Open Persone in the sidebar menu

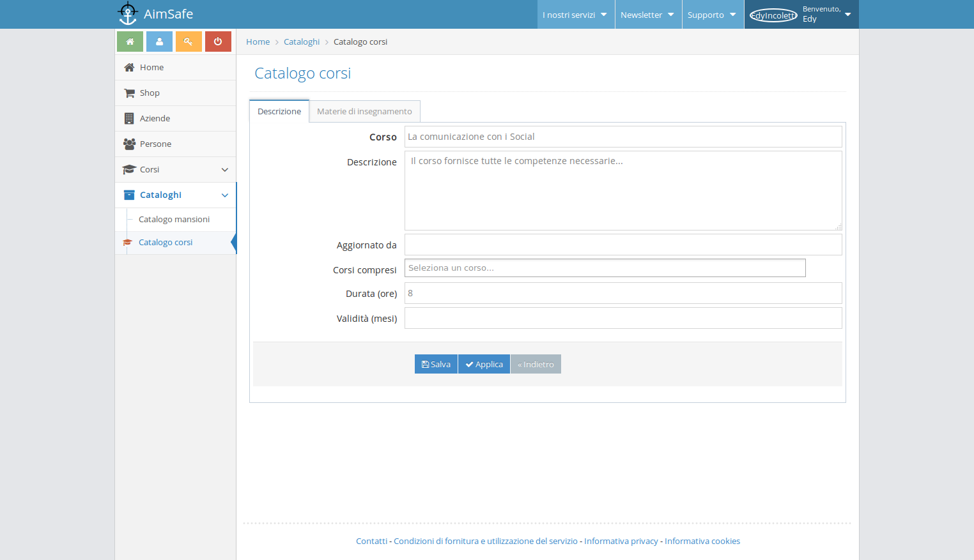point(175,144)
